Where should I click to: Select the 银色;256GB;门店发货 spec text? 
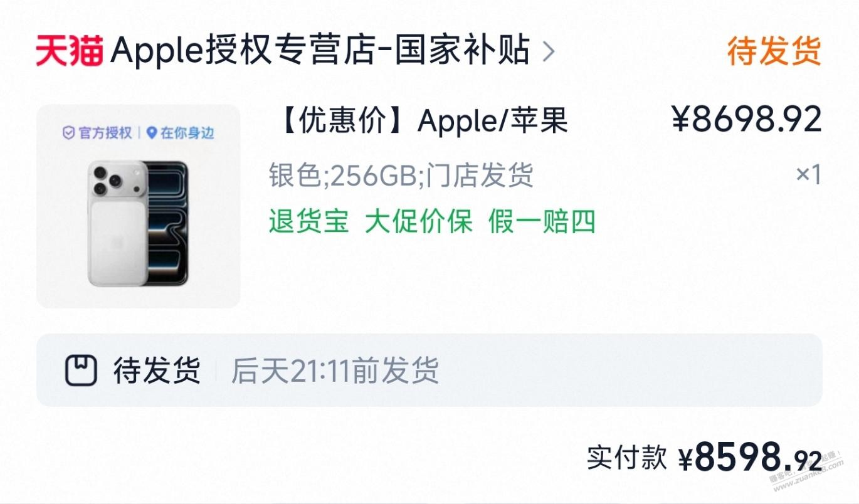pyautogui.click(x=401, y=175)
